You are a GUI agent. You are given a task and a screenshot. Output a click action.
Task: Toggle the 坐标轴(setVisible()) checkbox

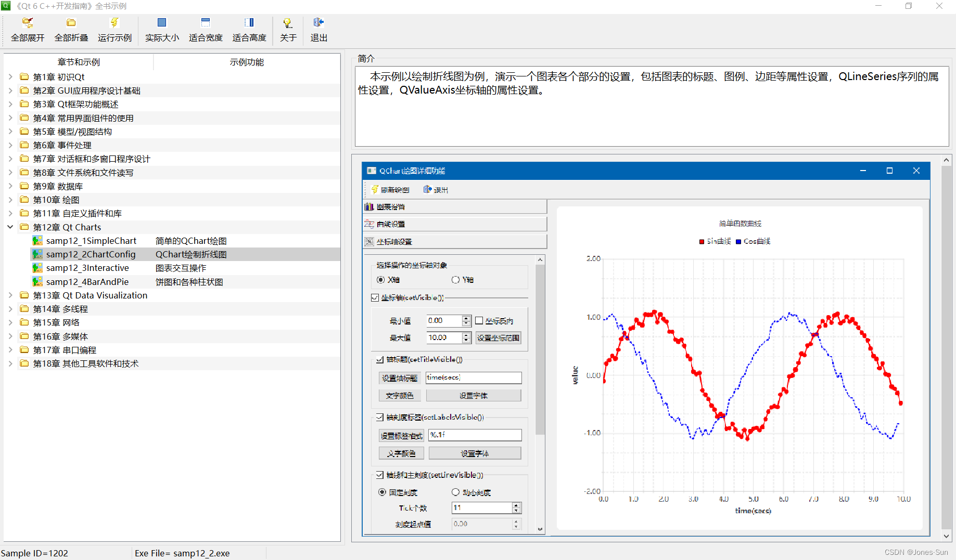click(x=375, y=298)
